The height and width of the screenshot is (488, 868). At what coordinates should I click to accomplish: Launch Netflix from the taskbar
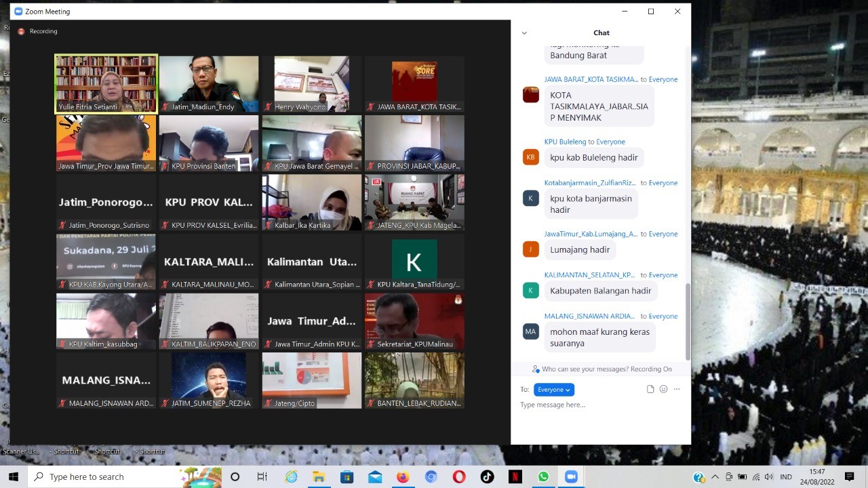click(515, 476)
